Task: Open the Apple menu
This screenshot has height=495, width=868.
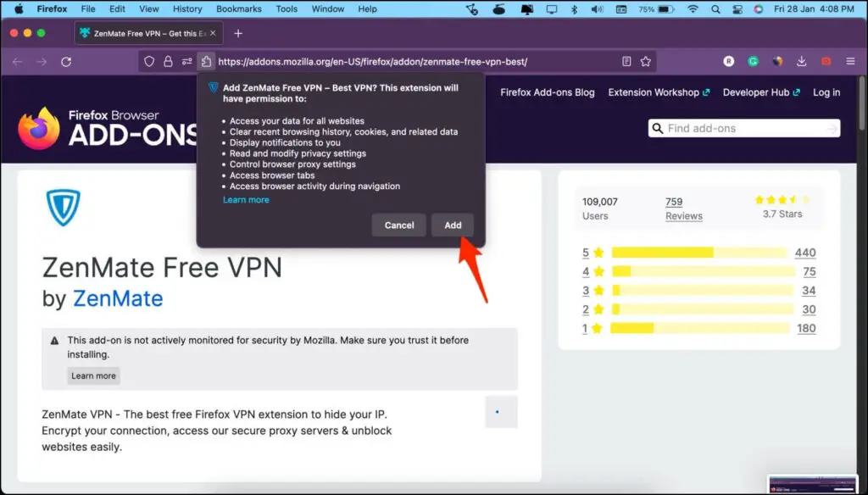Action: [19, 8]
